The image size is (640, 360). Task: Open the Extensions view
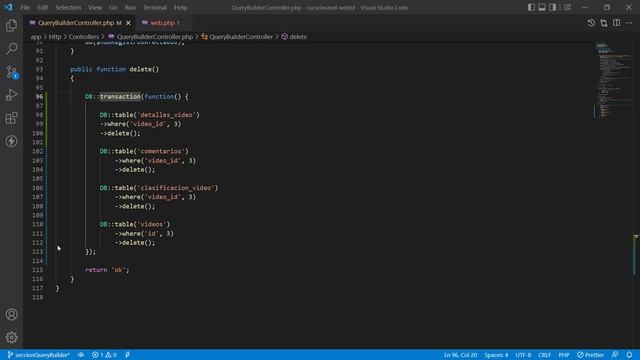point(11,118)
